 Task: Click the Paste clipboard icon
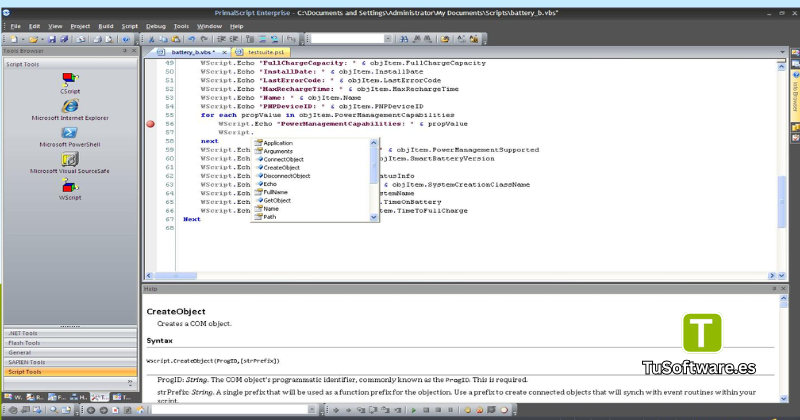[176, 39]
